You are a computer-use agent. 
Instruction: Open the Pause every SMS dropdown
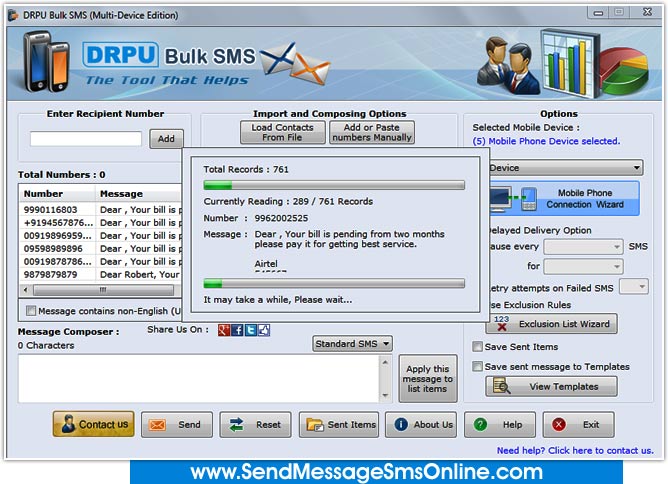click(x=584, y=247)
